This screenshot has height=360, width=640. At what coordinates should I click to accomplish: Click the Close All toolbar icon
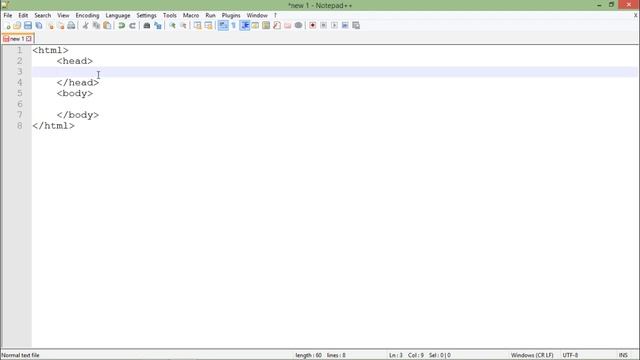(x=61, y=26)
